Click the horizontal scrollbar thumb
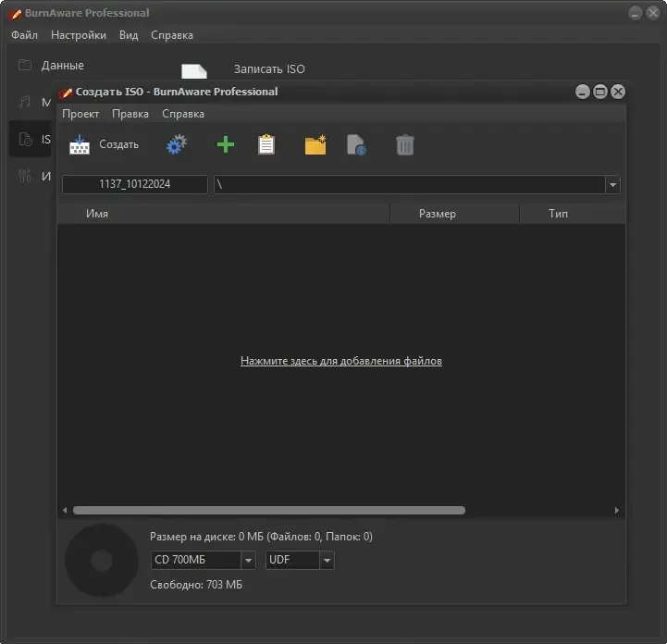Viewport: 667px width, 644px height. point(269,510)
